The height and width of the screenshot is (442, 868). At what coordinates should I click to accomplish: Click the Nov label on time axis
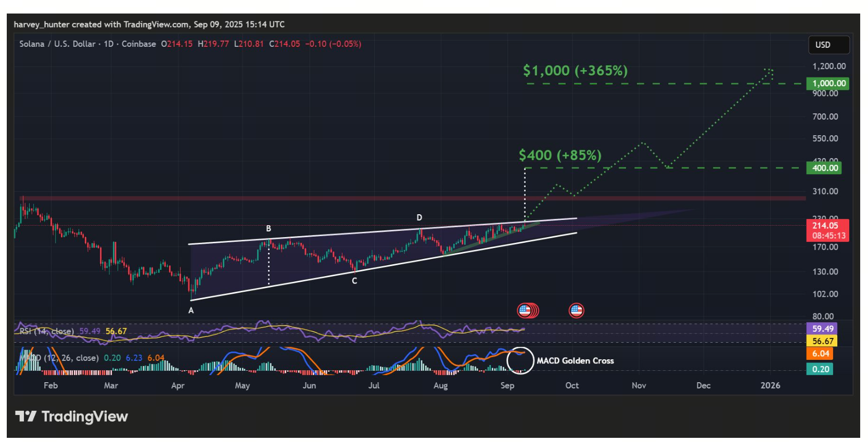[x=639, y=385]
